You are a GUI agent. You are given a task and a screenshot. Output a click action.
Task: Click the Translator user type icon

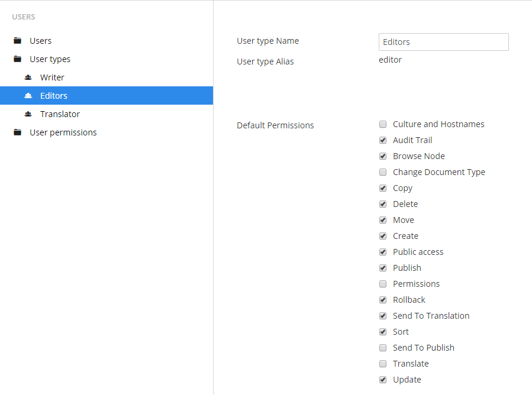click(x=28, y=114)
